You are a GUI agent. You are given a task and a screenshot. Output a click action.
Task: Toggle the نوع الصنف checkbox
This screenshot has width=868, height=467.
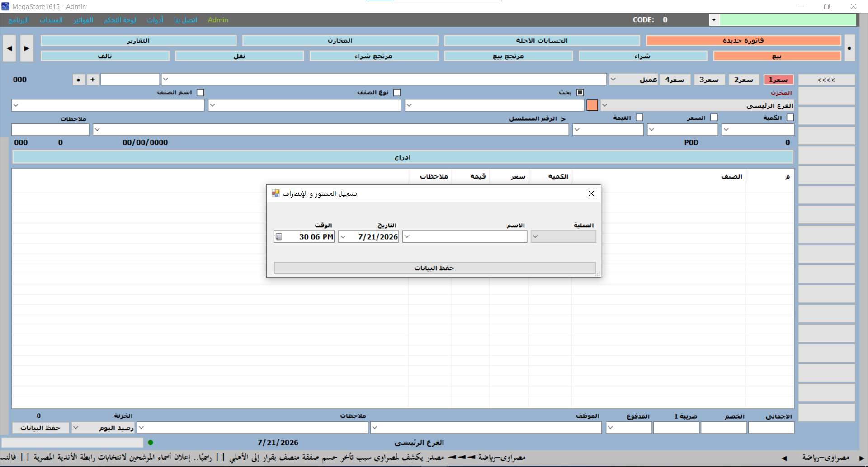tap(397, 93)
